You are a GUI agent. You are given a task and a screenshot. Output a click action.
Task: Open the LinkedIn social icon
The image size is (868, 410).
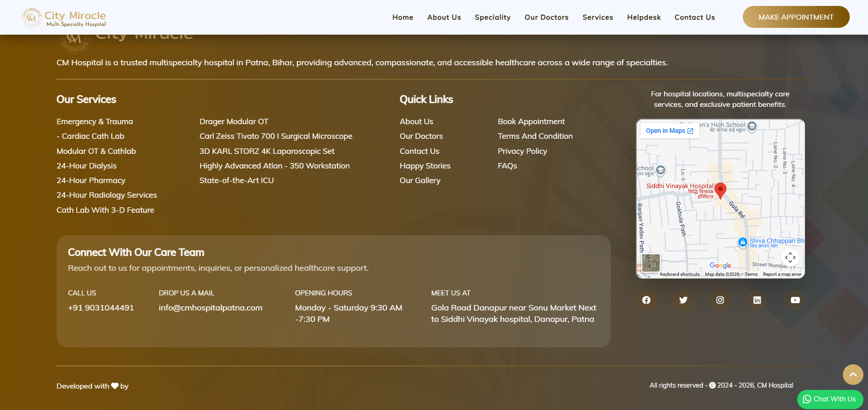tap(757, 300)
